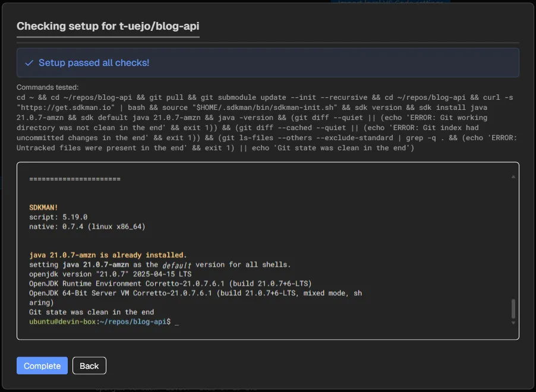Click the scrollbar up arrow on terminal output
This screenshot has width=536, height=392.
tap(512, 175)
